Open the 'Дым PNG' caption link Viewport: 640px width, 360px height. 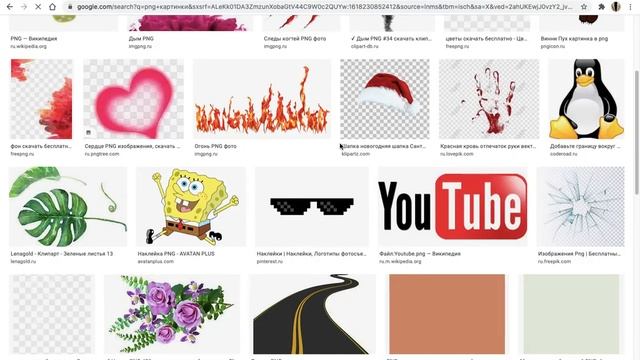[141, 38]
